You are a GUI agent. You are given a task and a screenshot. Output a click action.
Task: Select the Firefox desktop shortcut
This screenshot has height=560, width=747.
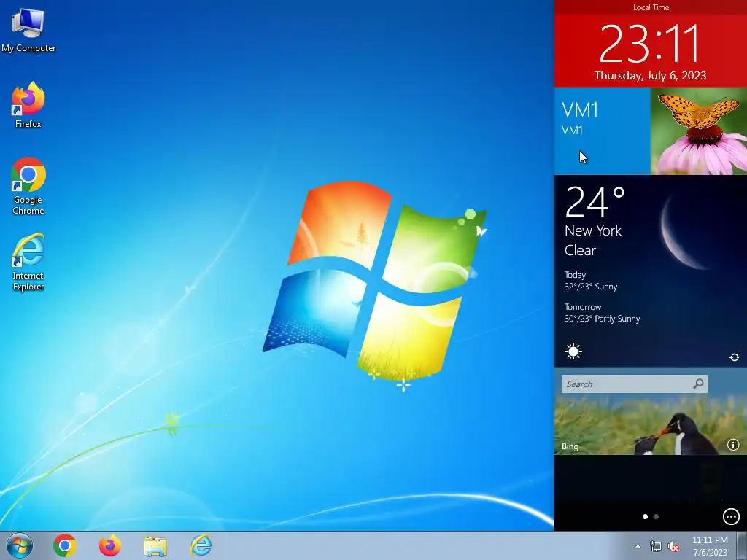coord(28,104)
